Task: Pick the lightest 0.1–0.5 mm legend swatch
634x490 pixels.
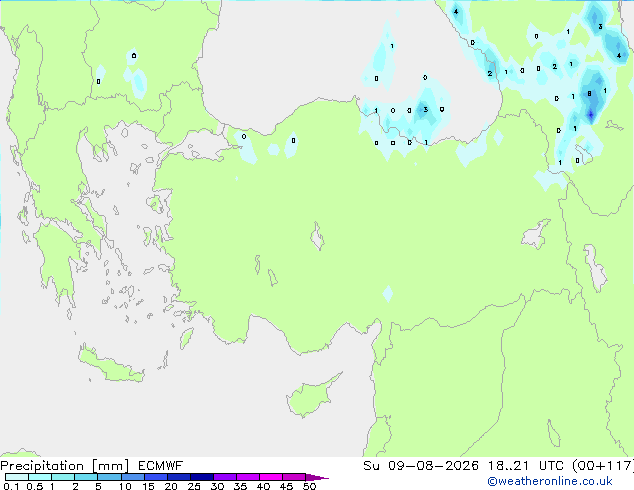Action: point(17,477)
